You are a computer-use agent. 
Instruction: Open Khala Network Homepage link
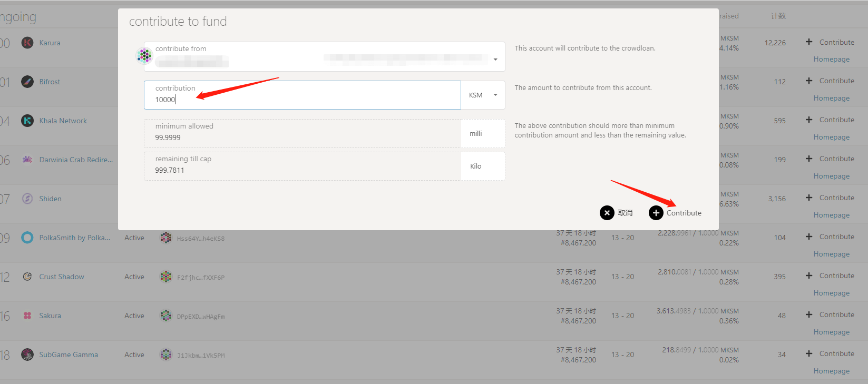pyautogui.click(x=831, y=137)
